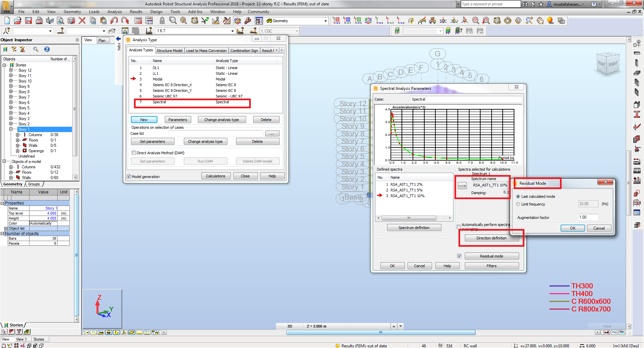This screenshot has height=348, width=644.
Task: Collapse the Properties section
Action: click(x=2, y=203)
